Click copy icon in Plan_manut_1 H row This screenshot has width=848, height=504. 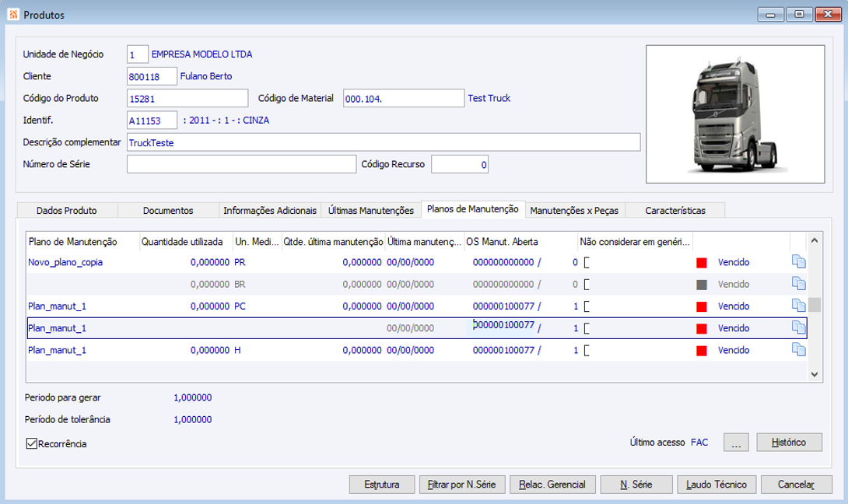(799, 349)
